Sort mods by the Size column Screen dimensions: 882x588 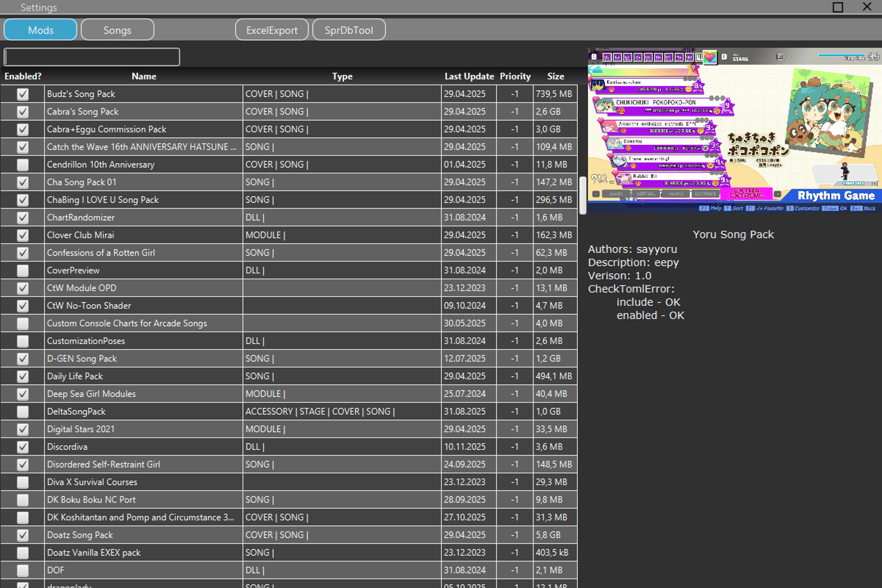click(555, 76)
